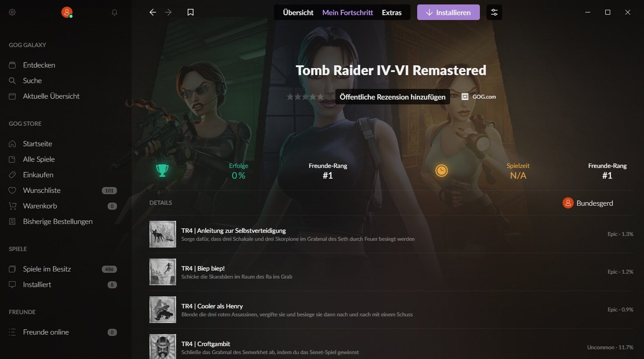Bookmark this game page

(x=190, y=12)
